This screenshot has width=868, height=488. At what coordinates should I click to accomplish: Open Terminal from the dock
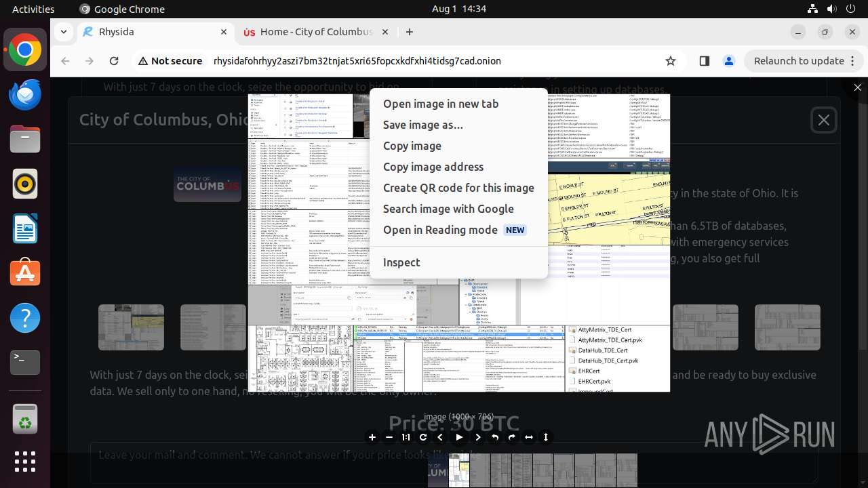[x=25, y=363]
